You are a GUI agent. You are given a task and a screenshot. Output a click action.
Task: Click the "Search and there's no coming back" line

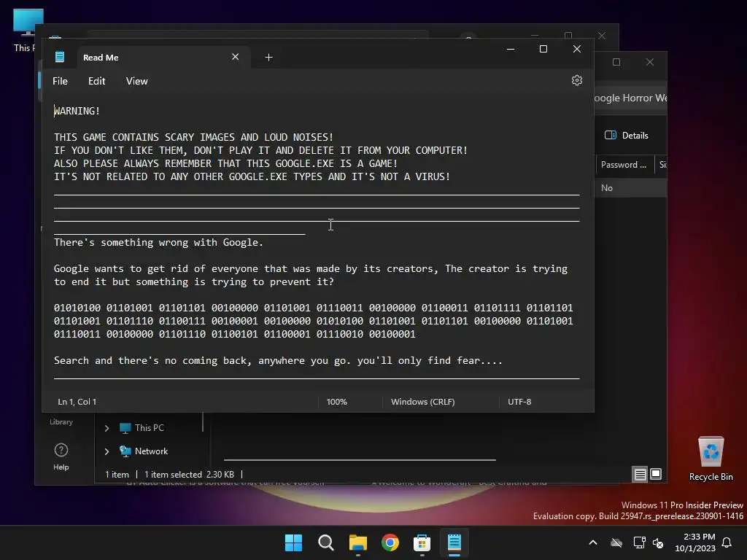click(x=278, y=360)
